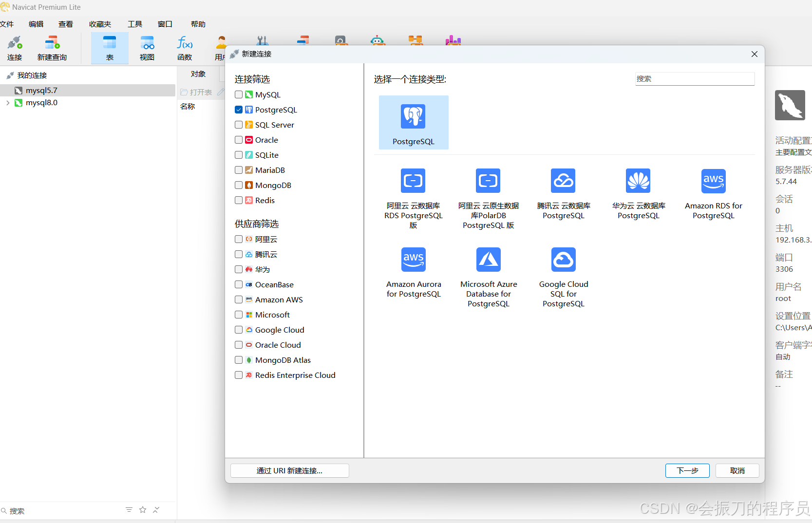
Task: Enable the MongoDB Atlas vendor filter
Action: [x=238, y=360]
